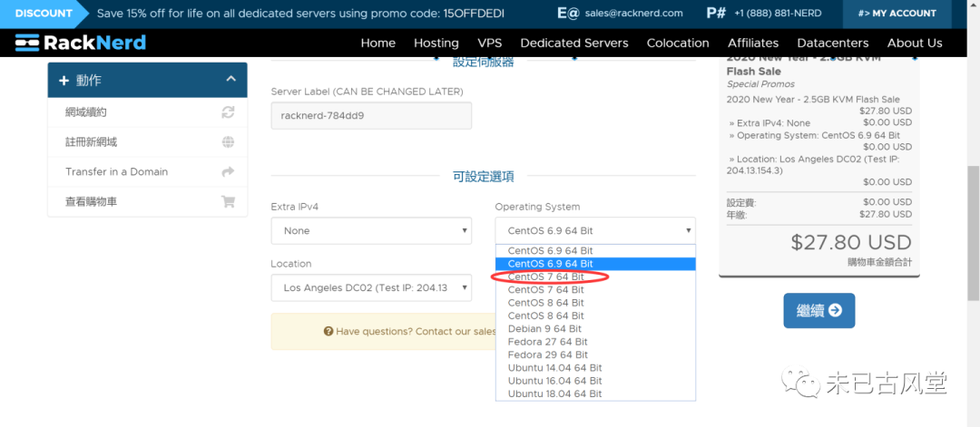Select Ubuntu 18.04 64 Bit option
The image size is (980, 427).
pyautogui.click(x=595, y=394)
